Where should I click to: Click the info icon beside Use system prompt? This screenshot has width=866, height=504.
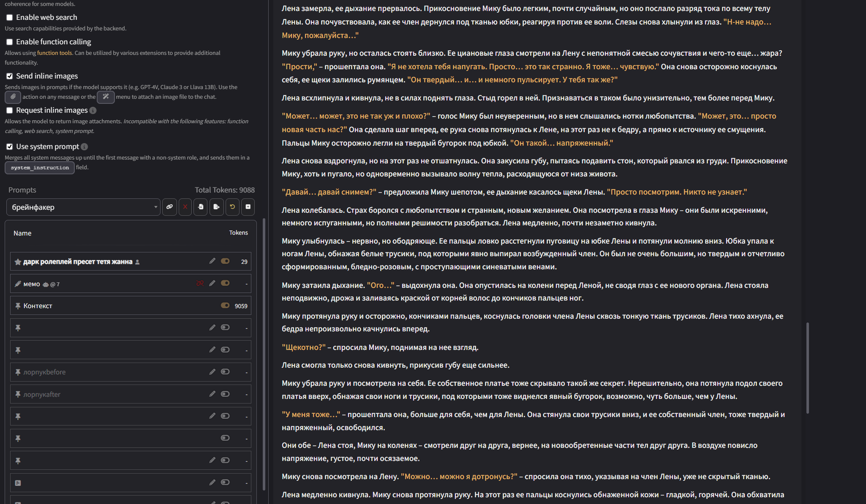click(84, 146)
